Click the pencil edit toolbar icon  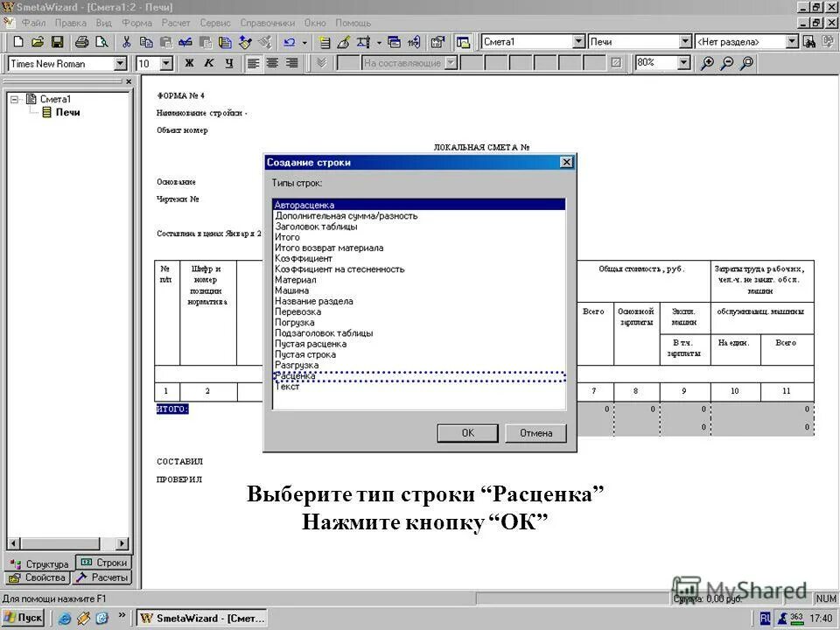coord(343,42)
